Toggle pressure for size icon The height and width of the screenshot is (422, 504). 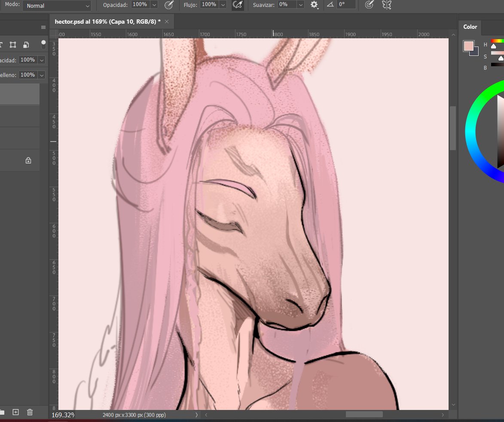(x=370, y=4)
